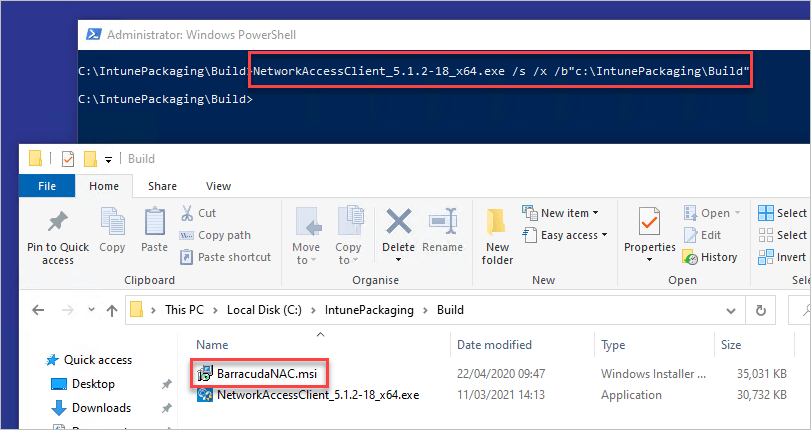The width and height of the screenshot is (811, 430).
Task: Click the Explorer title bar folder icon
Action: point(35,158)
